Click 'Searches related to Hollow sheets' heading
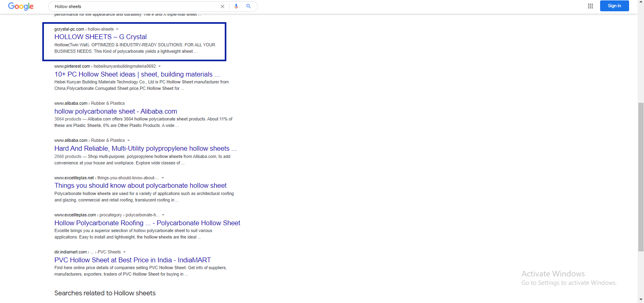 coord(105,293)
